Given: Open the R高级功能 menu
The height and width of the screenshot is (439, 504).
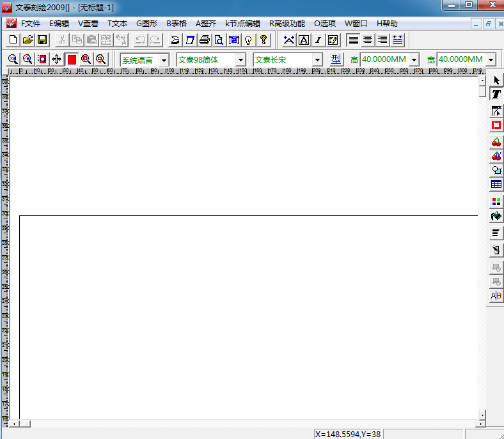Looking at the screenshot, I should (x=287, y=24).
